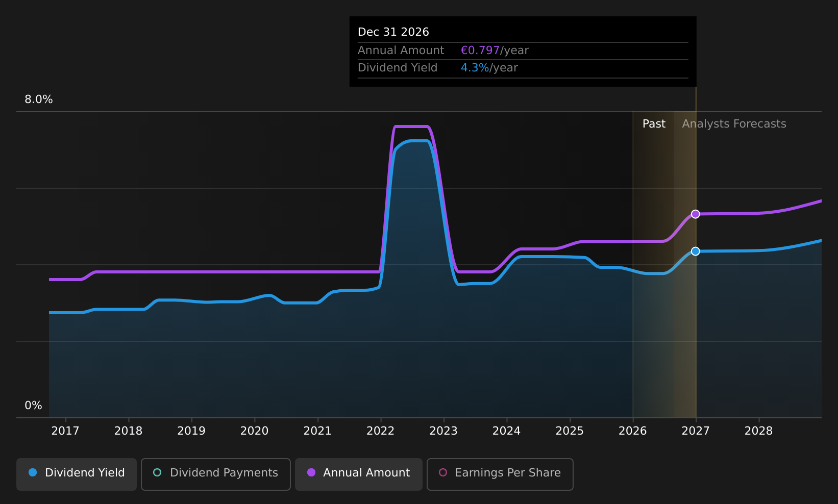
Task: Click the 2022 axis label
Action: (x=380, y=431)
